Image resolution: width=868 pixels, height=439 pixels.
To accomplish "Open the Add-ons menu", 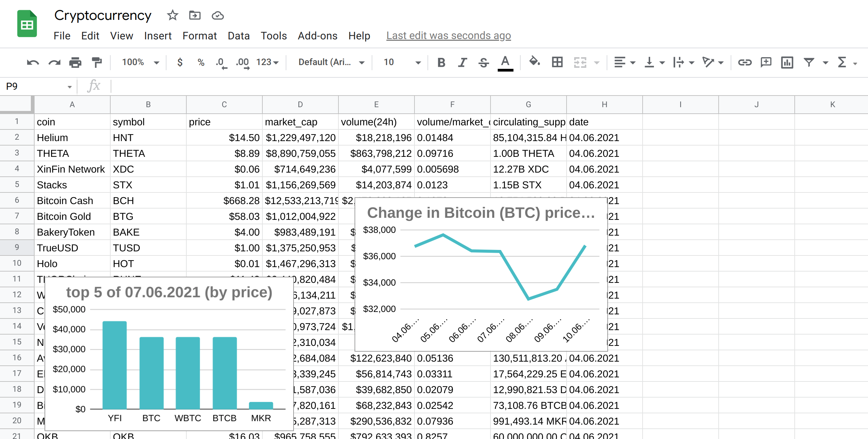I will click(x=318, y=36).
